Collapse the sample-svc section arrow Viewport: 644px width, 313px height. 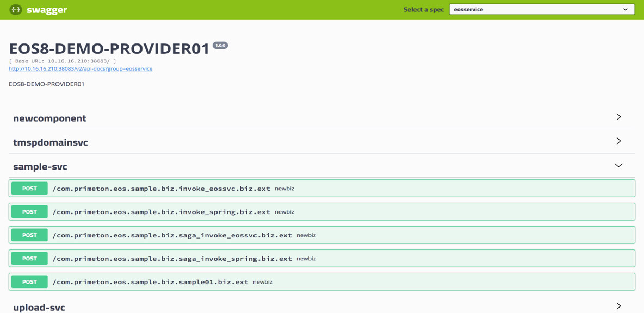(x=618, y=166)
